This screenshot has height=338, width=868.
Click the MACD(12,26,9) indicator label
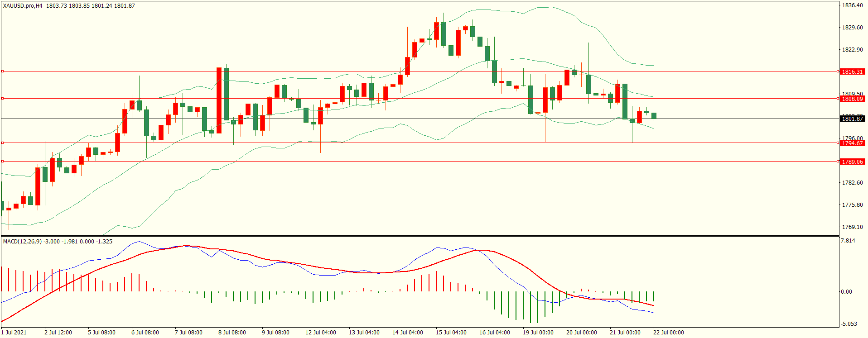[x=22, y=242]
